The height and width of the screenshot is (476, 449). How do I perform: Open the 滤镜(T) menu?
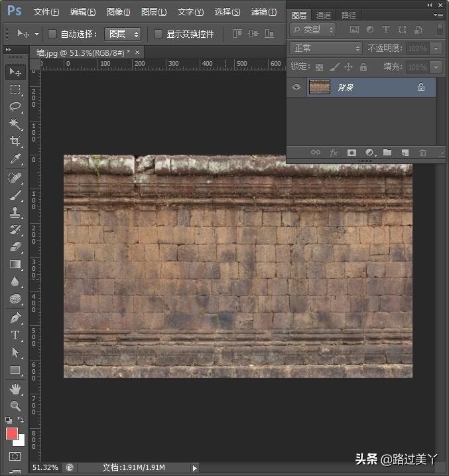tap(264, 12)
